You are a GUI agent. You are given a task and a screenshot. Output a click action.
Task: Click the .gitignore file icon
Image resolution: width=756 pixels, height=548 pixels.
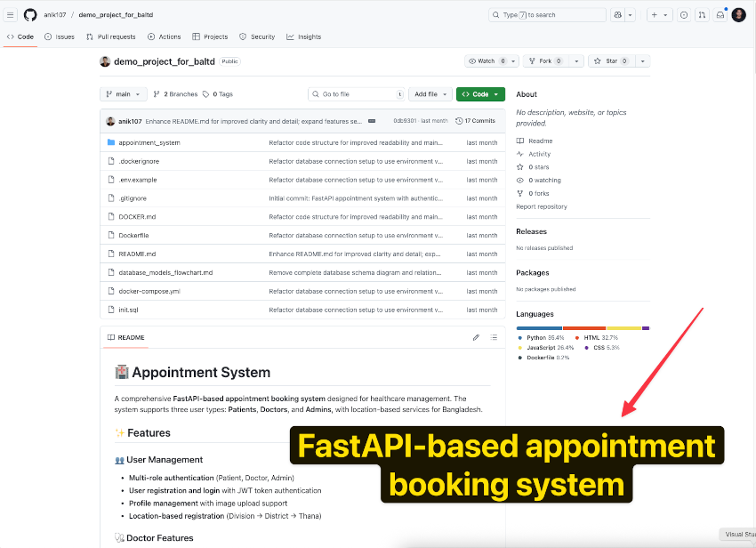pyautogui.click(x=111, y=198)
